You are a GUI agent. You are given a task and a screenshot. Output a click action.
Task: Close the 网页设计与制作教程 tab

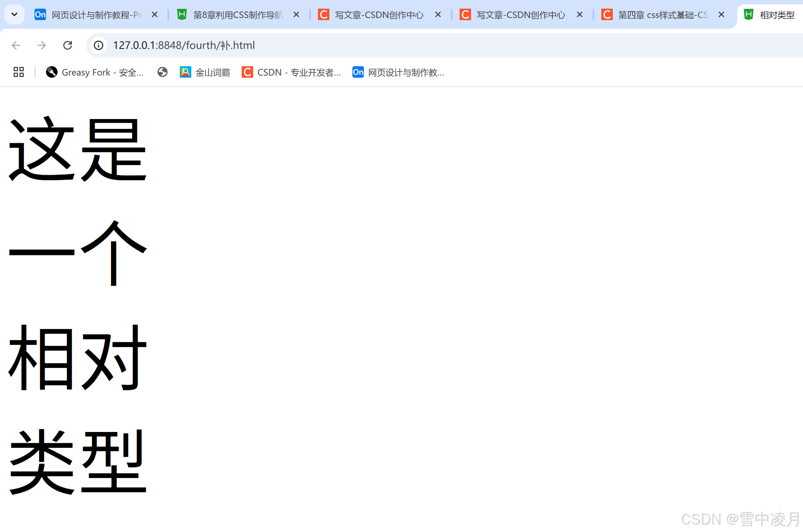[x=155, y=15]
